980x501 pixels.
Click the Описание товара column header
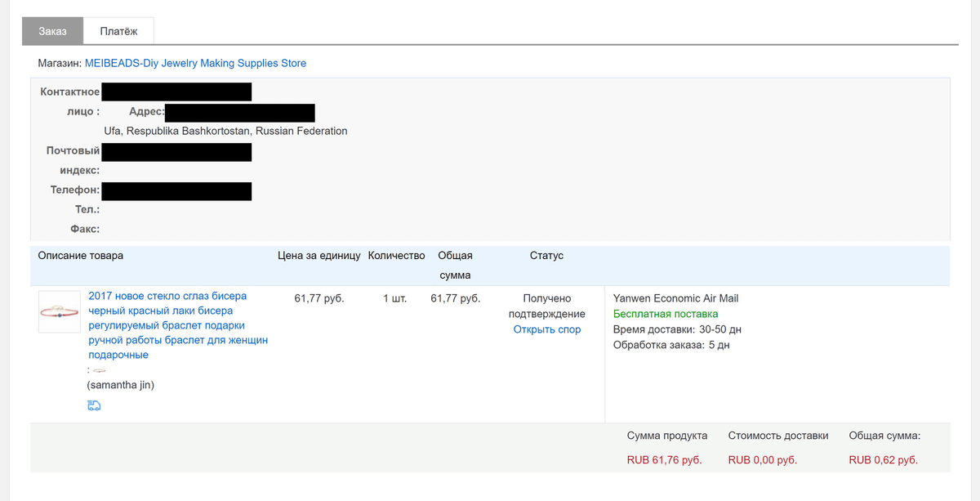click(81, 256)
